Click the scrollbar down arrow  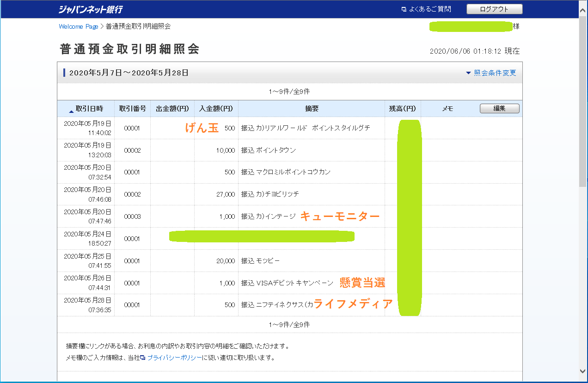click(583, 371)
